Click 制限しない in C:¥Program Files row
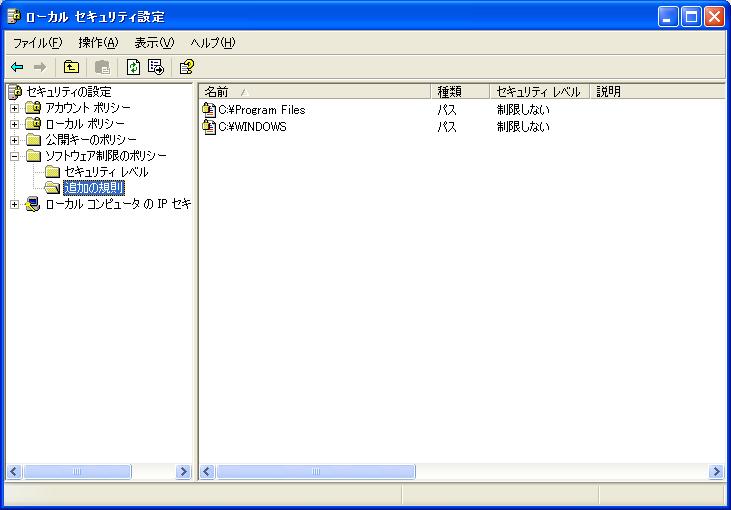 [523, 110]
